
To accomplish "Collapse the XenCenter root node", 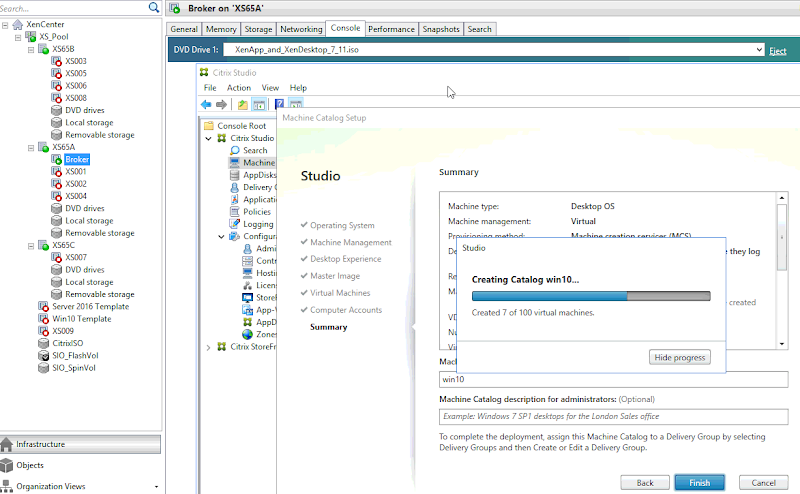I will [5, 24].
